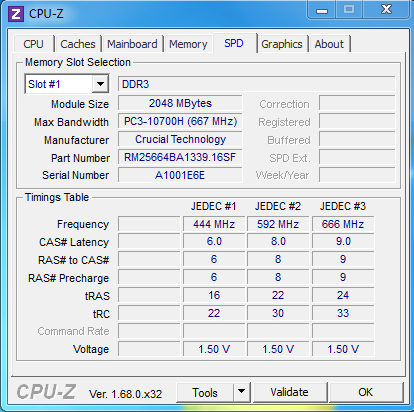
Task: Click the JEDEC #1 voltage 1.50 V
Action: (x=214, y=349)
